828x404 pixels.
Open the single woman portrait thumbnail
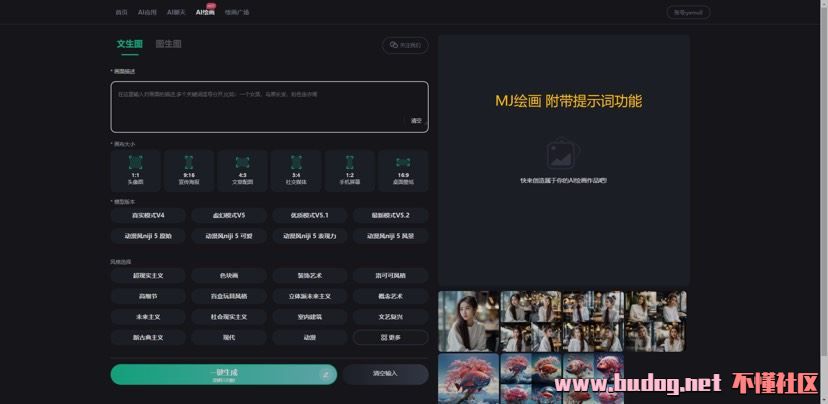point(468,321)
